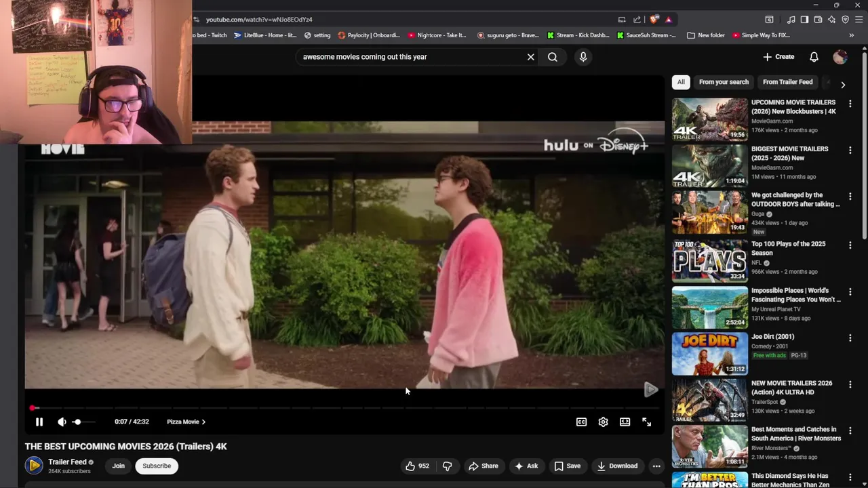The image size is (868, 488).
Task: Open the account avatar menu
Action: pos(840,57)
